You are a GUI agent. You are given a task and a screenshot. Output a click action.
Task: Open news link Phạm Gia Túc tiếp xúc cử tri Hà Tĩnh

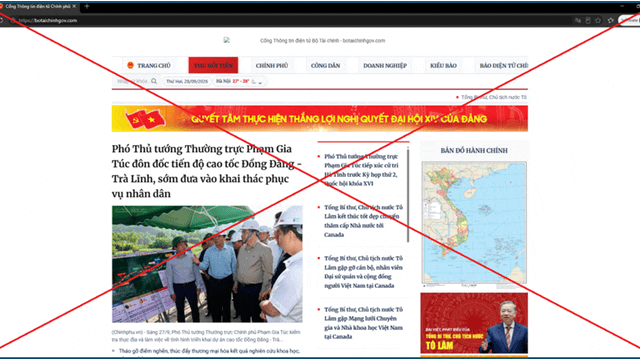pyautogui.click(x=361, y=170)
